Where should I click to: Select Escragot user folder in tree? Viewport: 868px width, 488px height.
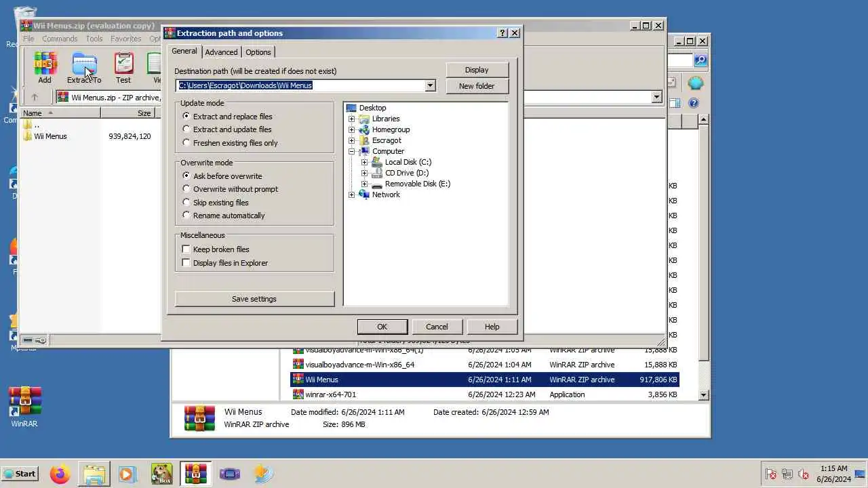pyautogui.click(x=387, y=140)
